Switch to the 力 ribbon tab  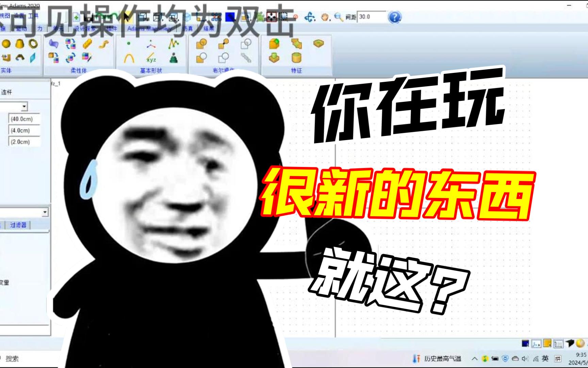click(x=40, y=29)
